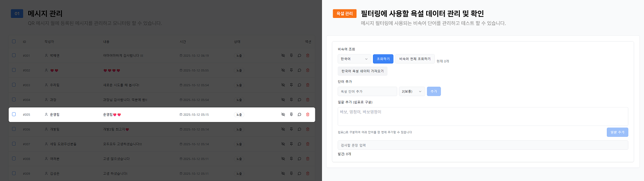Viewport: 644px width, 181px height.
Task: Focus the 검사할 문장 입력 text field
Action: 483,145
